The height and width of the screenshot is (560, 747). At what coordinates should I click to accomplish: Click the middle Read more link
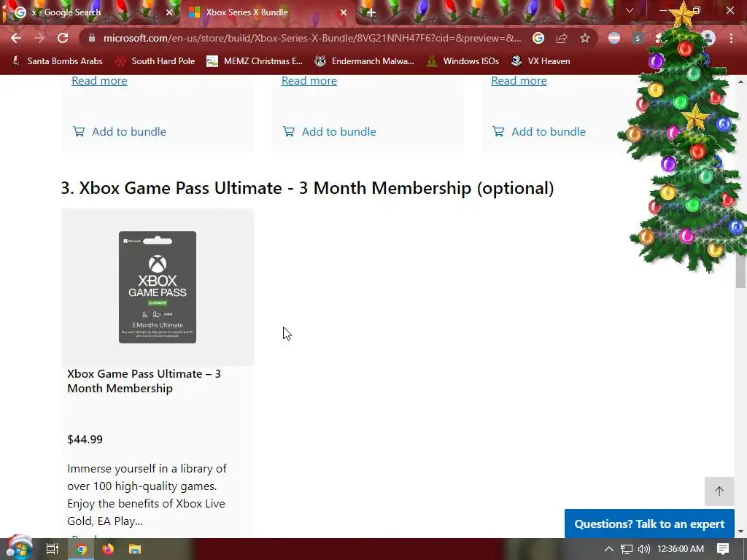309,80
